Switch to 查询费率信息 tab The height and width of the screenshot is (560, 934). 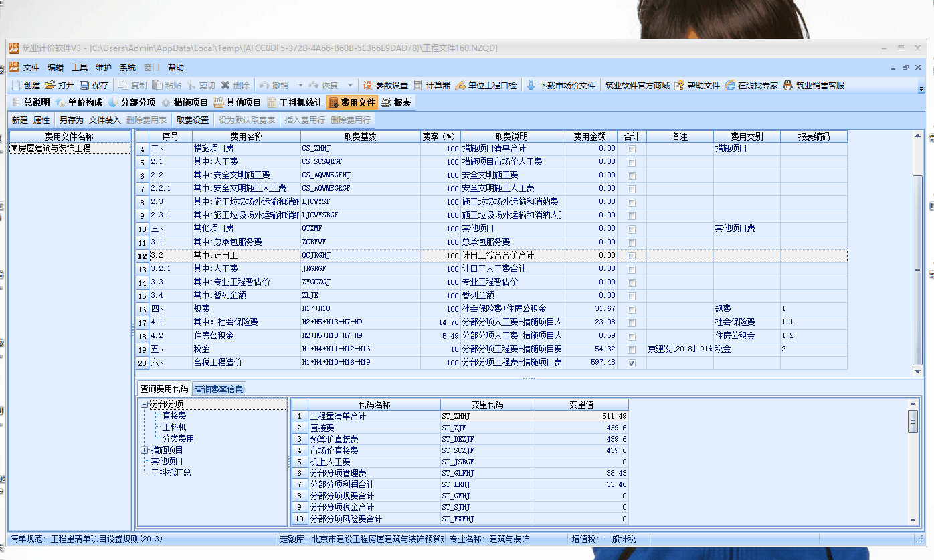219,389
